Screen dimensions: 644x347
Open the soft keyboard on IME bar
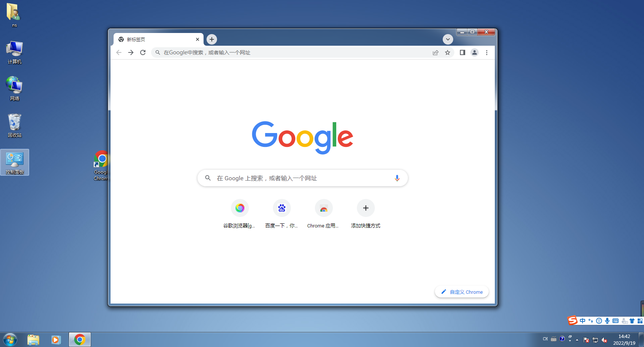(x=616, y=321)
